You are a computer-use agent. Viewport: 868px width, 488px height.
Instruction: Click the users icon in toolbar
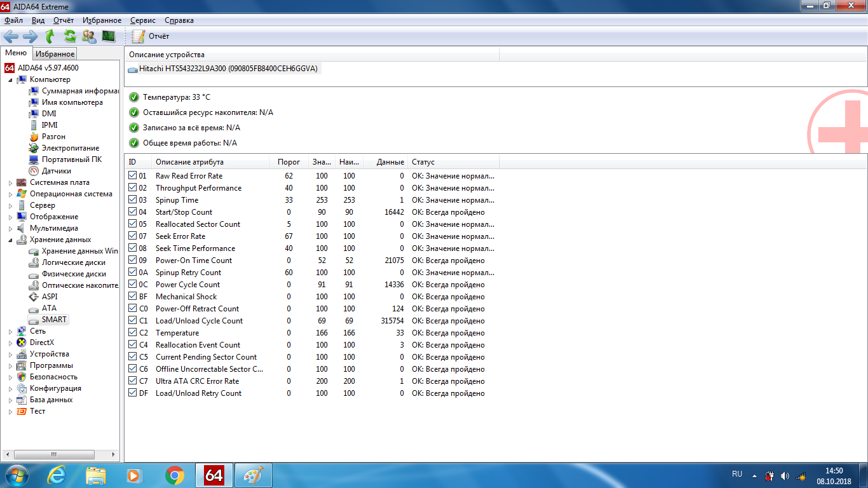[x=89, y=36]
